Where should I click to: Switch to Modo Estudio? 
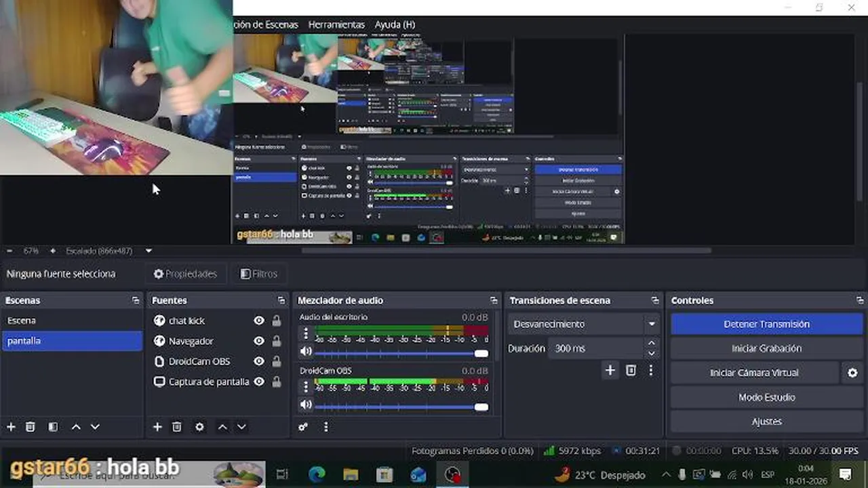point(766,397)
